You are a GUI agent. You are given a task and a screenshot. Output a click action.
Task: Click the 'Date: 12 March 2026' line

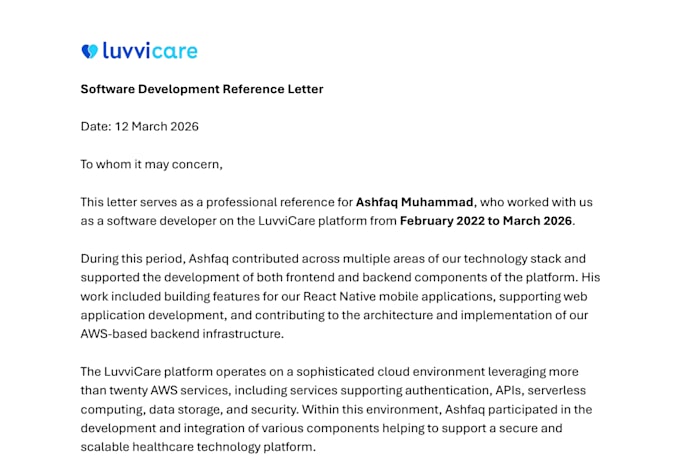click(140, 126)
